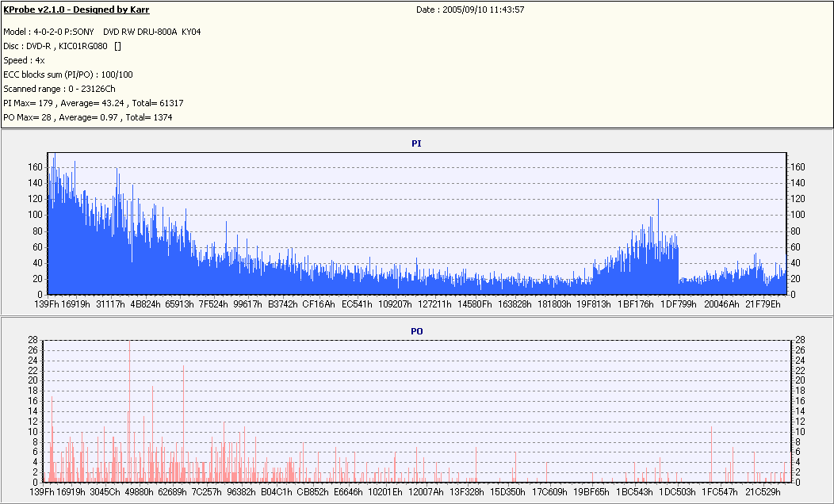The height and width of the screenshot is (504, 834).
Task: Select the Model line showing SONY DRU-800A
Action: coord(101,32)
